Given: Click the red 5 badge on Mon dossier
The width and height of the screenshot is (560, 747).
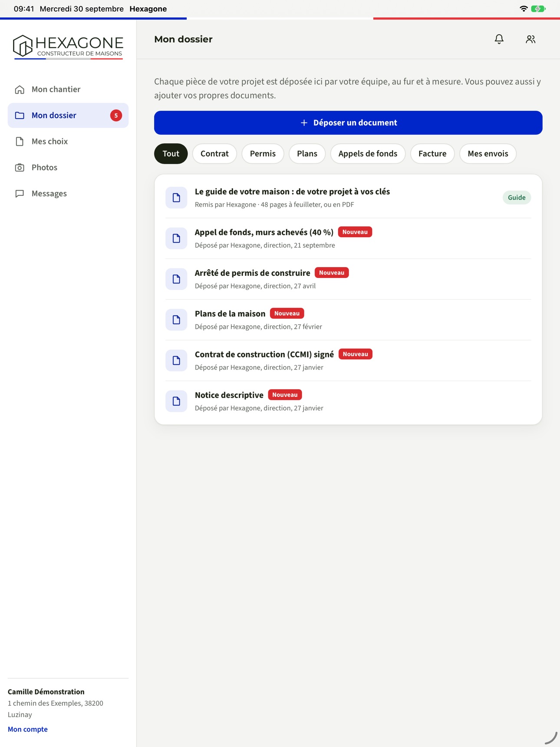Looking at the screenshot, I should pyautogui.click(x=116, y=116).
